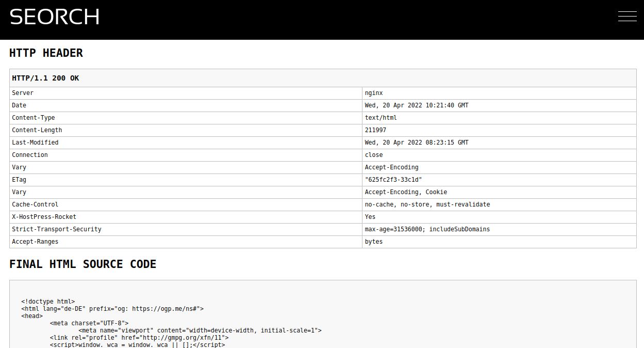Click the meta charset UTF-8 line
Image resolution: width=644 pixels, height=348 pixels.
click(89, 323)
